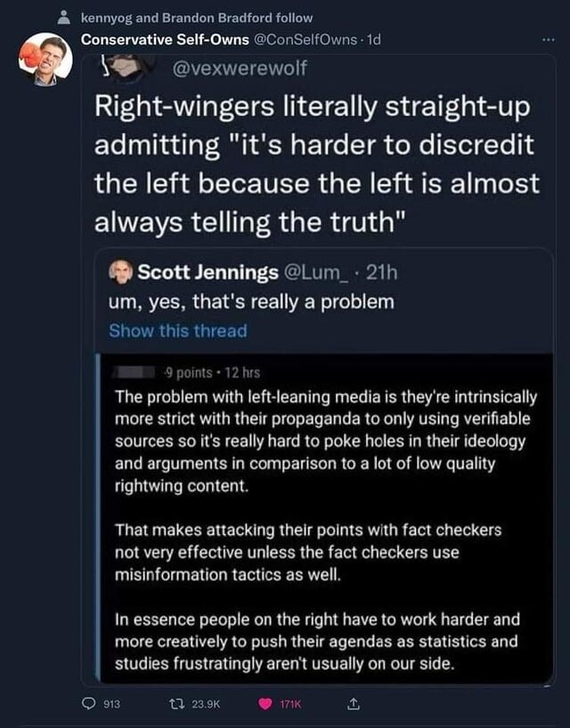Open the three-dot more options menu
This screenshot has height=728, width=570.
pos(546,40)
